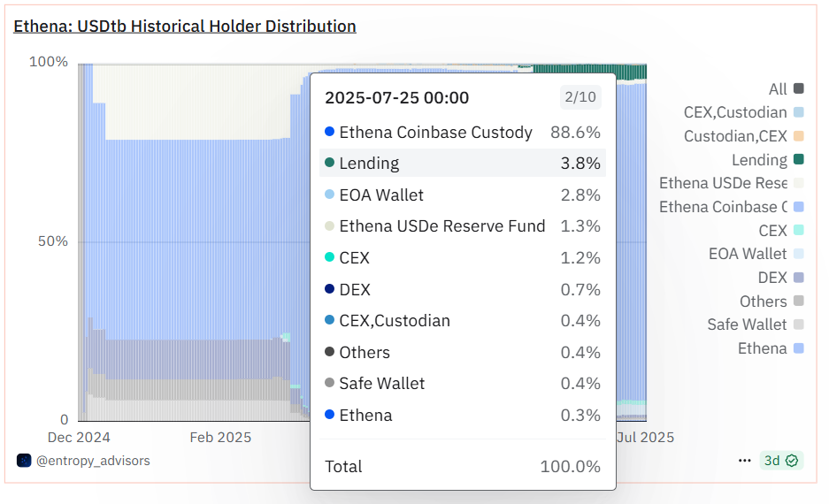The height and width of the screenshot is (504, 829).
Task: Select the EOA Wallet row in tooltip
Action: [462, 195]
